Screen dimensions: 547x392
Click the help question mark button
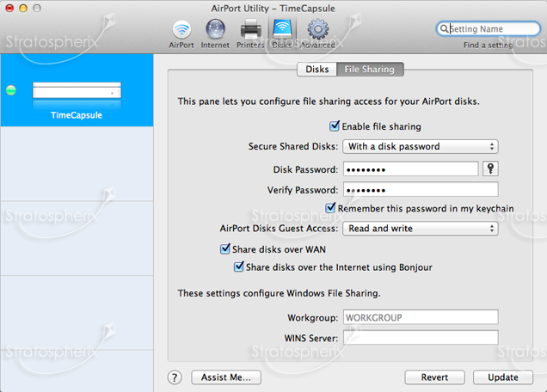(175, 377)
